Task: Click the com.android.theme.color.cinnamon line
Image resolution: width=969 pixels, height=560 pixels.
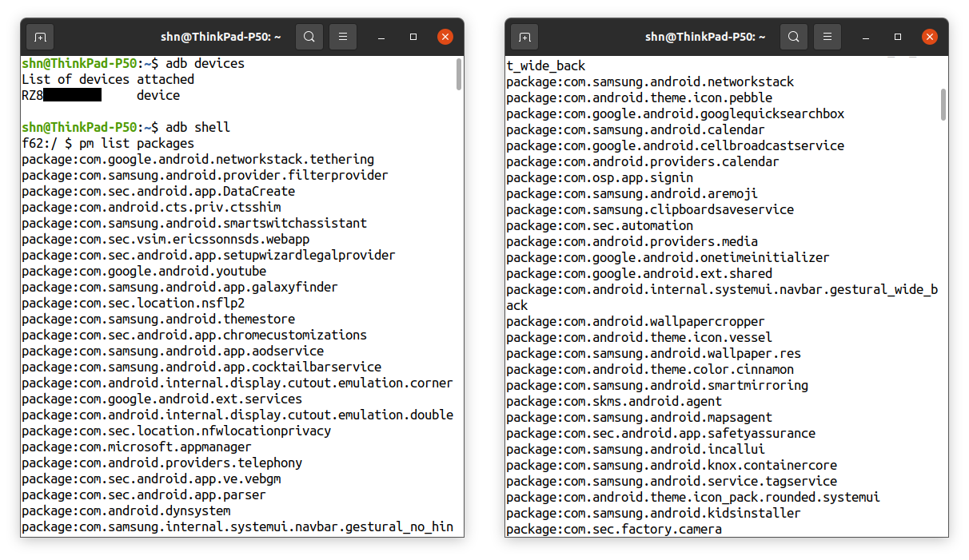Action: click(x=650, y=369)
